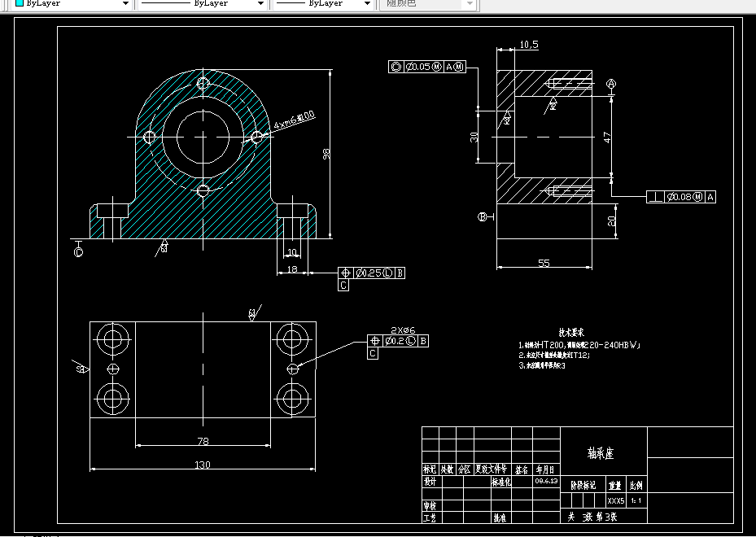
Task: Select the 处数 title block cell
Action: coord(447,469)
